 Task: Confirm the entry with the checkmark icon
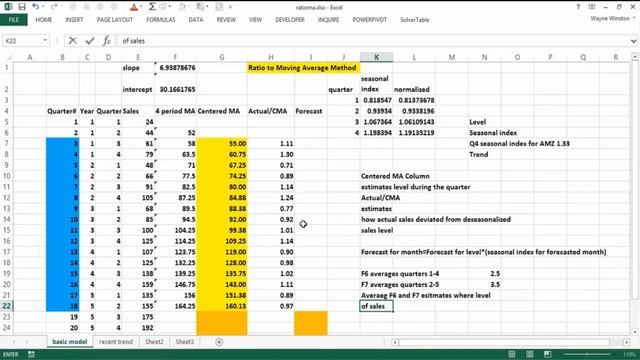tap(90, 40)
